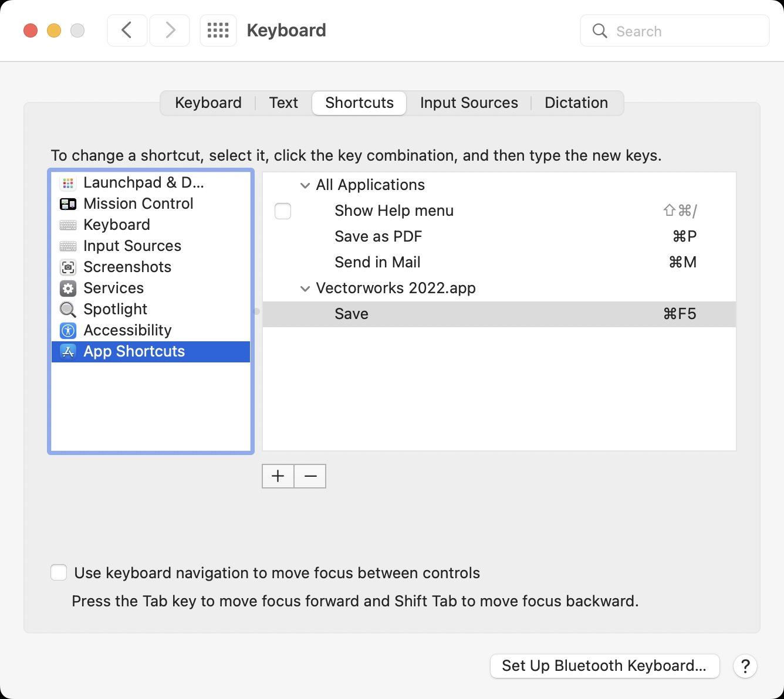Add a new shortcut with plus button
Screen dimensions: 784x699
(278, 476)
